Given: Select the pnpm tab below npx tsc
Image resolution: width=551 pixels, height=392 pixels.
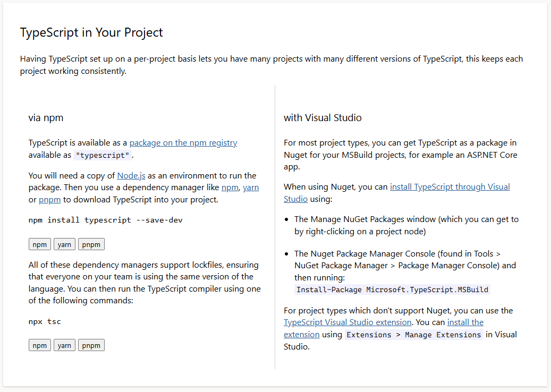Looking at the screenshot, I should (x=91, y=345).
